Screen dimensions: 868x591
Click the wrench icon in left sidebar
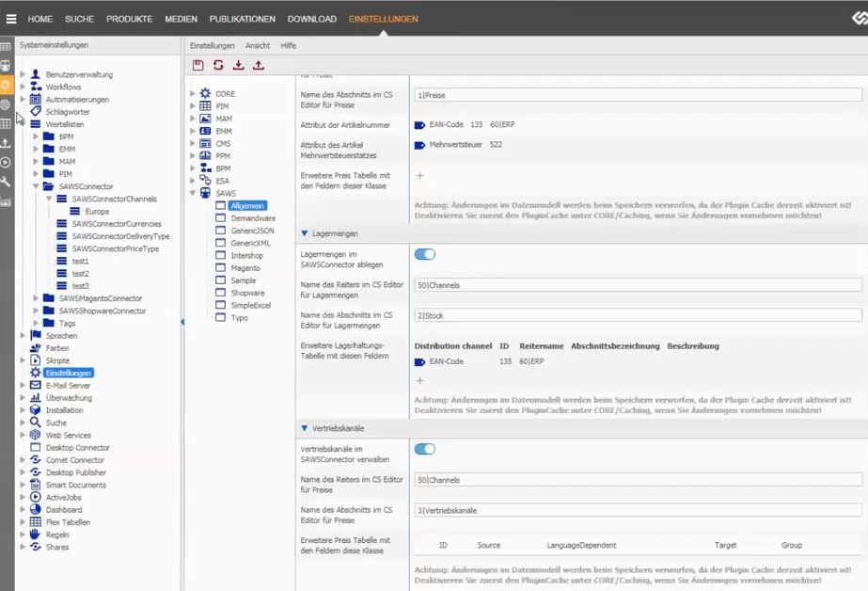click(6, 182)
